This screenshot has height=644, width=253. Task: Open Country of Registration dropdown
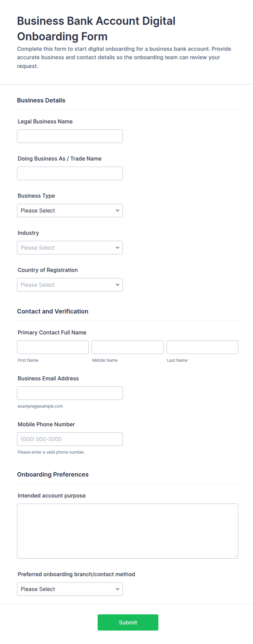coord(70,285)
